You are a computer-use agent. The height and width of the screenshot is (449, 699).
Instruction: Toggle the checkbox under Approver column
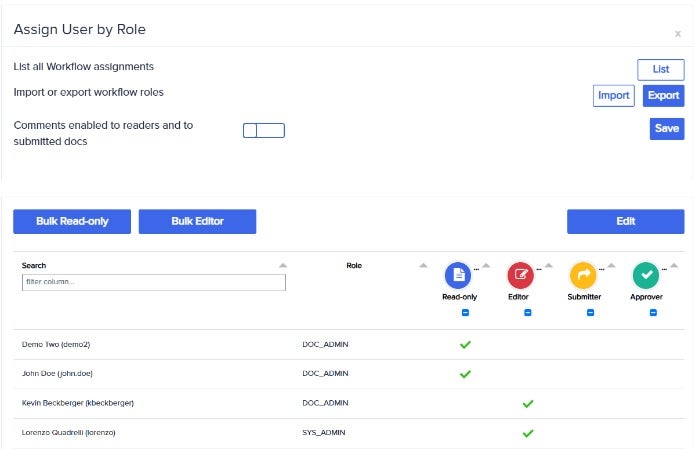653,313
